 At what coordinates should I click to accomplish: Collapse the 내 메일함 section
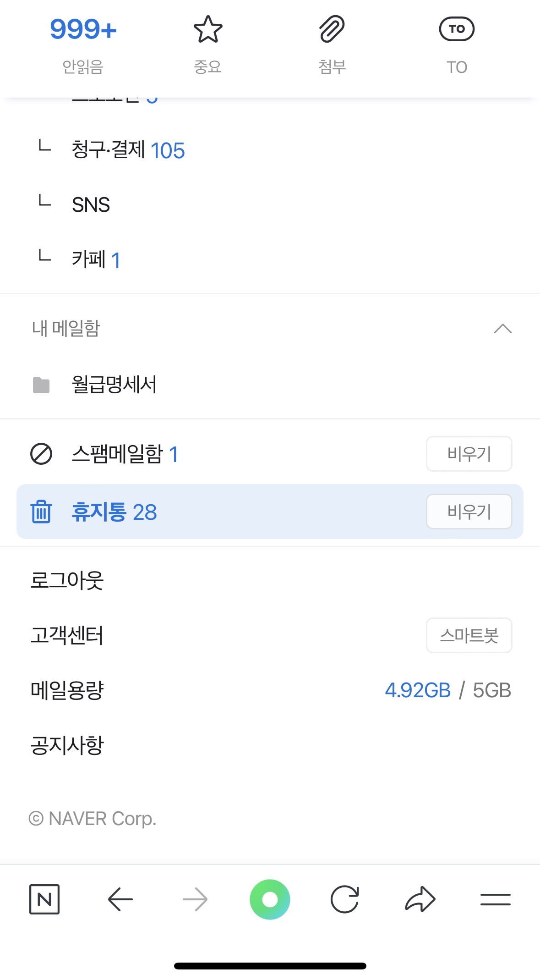tap(502, 329)
